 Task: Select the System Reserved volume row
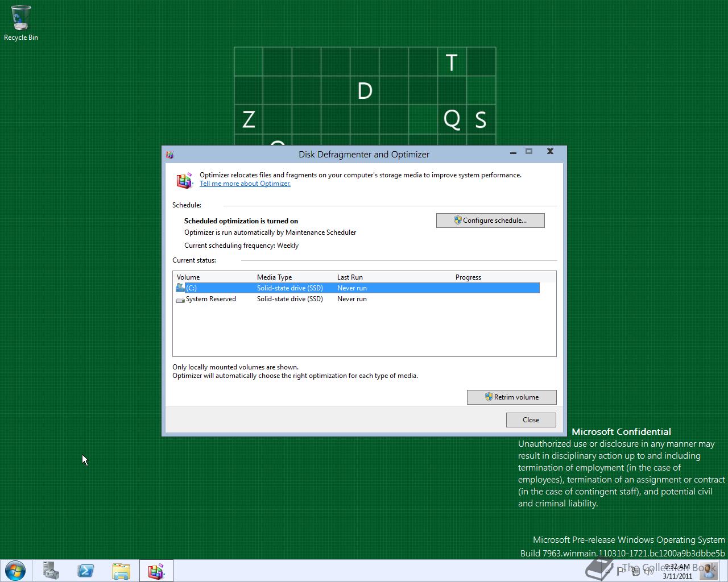(x=357, y=299)
